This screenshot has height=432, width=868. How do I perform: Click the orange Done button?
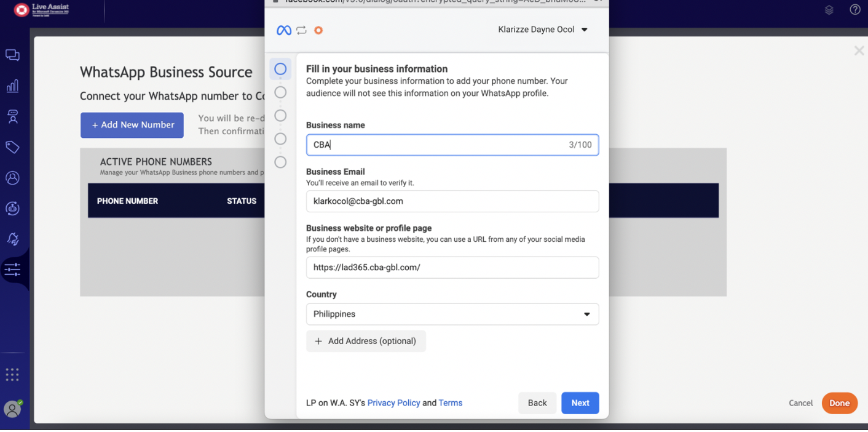point(839,403)
